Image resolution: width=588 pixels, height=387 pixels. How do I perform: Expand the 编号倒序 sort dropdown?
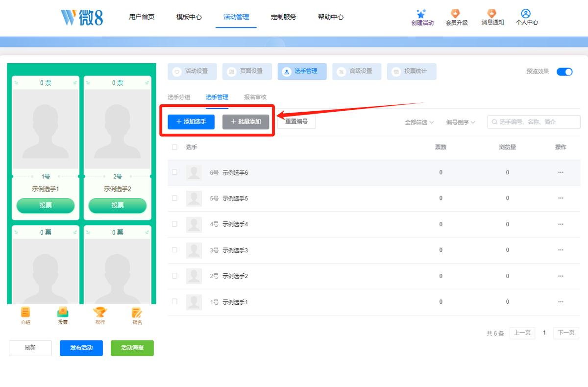(460, 122)
